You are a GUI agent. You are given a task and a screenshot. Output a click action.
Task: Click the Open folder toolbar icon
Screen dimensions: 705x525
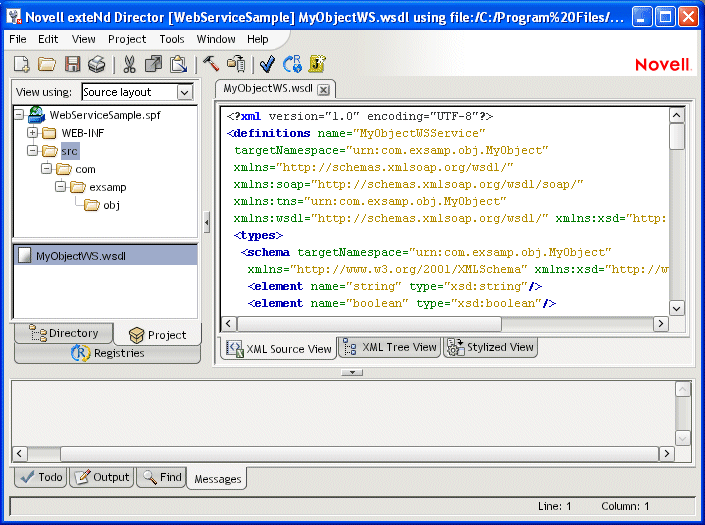47,64
